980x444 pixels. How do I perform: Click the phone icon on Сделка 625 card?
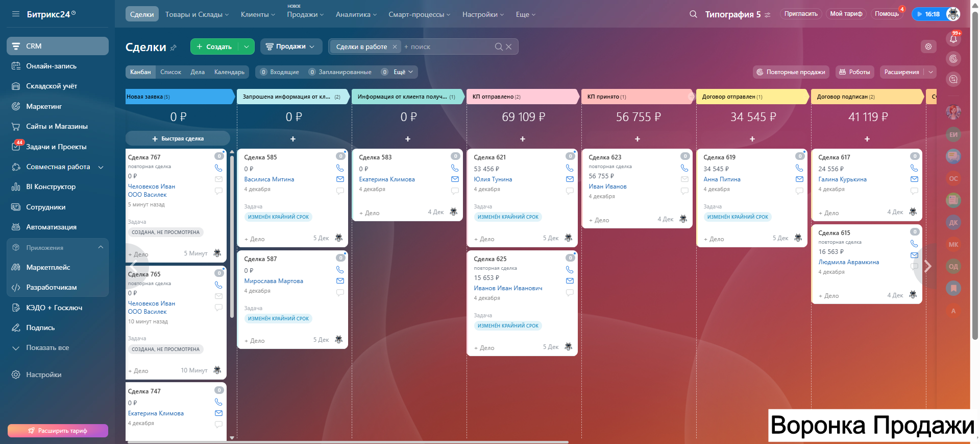point(570,270)
